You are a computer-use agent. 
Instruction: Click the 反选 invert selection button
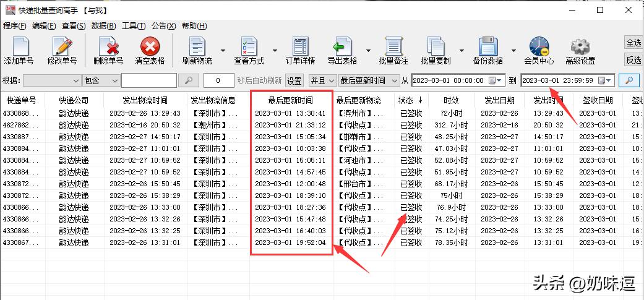click(633, 60)
